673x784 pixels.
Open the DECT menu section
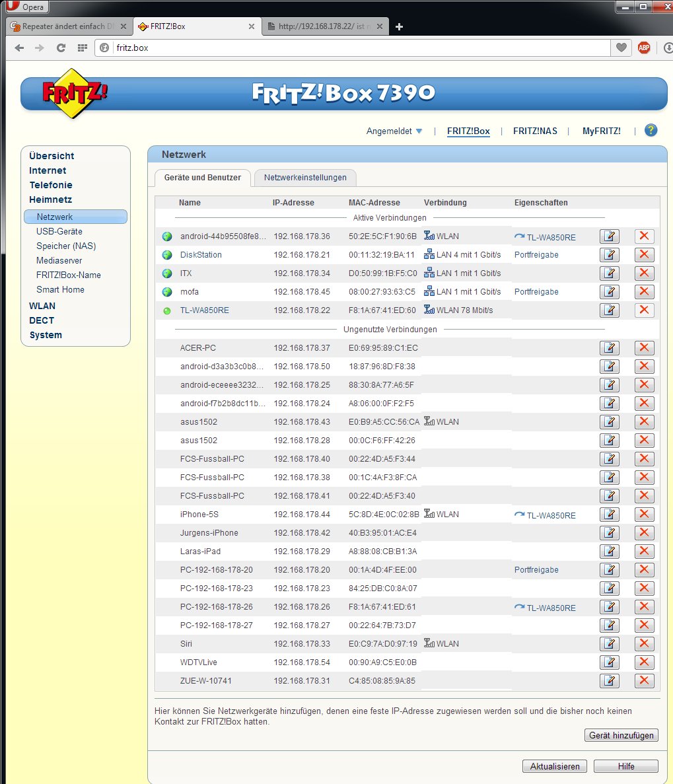[x=42, y=320]
